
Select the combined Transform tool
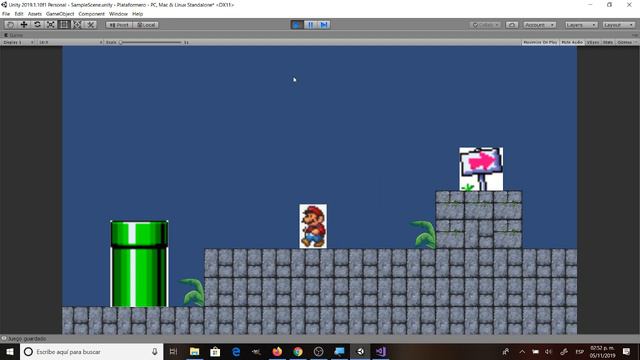tap(77, 25)
